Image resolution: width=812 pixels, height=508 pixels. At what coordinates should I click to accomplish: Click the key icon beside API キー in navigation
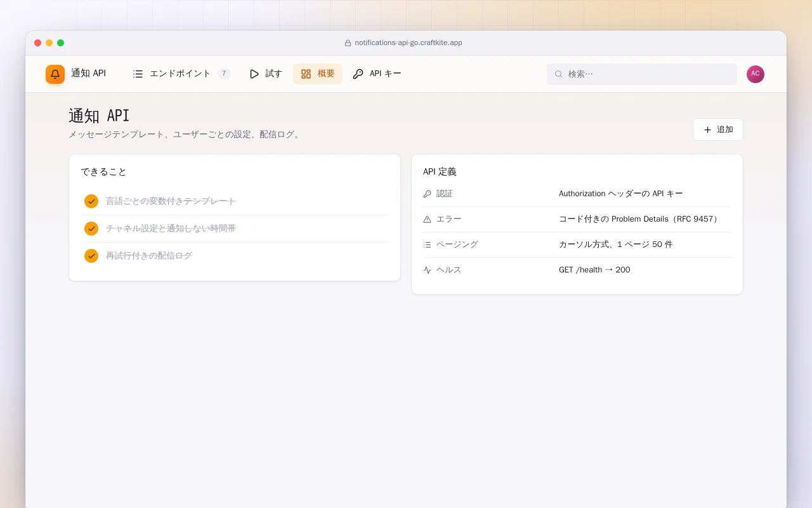point(358,74)
